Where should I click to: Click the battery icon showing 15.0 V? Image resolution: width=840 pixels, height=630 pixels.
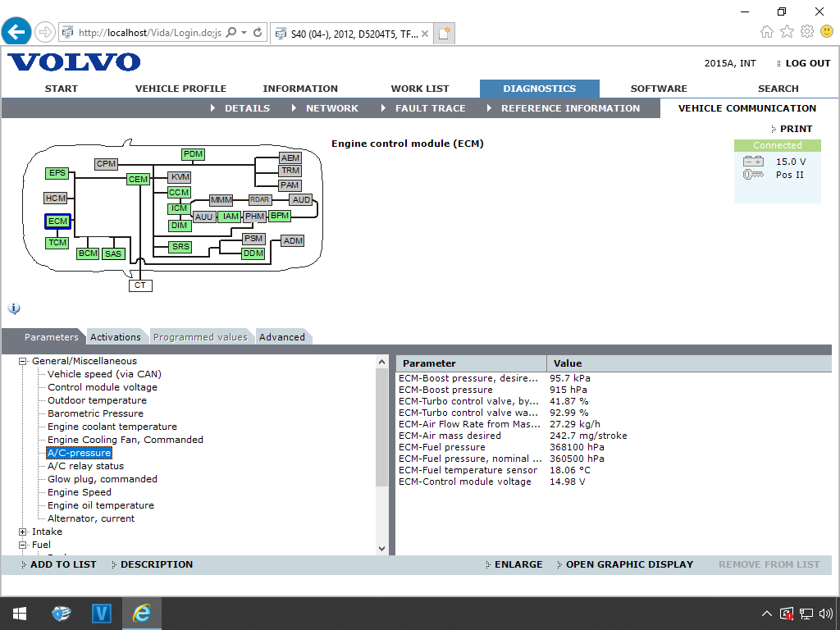click(x=752, y=162)
